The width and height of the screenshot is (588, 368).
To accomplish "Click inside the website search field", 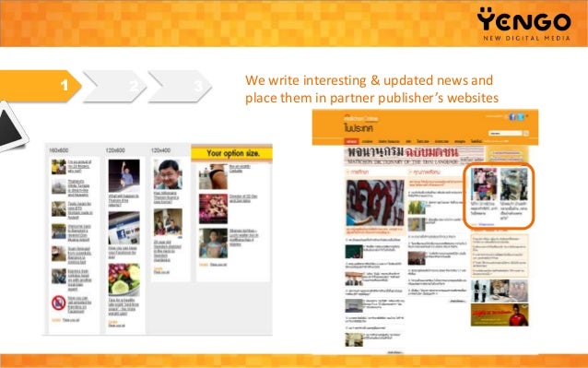I will tap(505, 133).
